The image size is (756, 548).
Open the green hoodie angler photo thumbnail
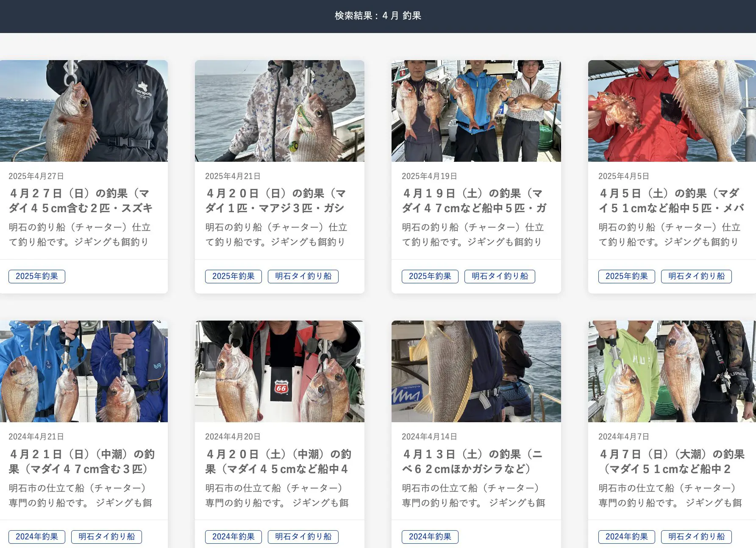[672, 371]
